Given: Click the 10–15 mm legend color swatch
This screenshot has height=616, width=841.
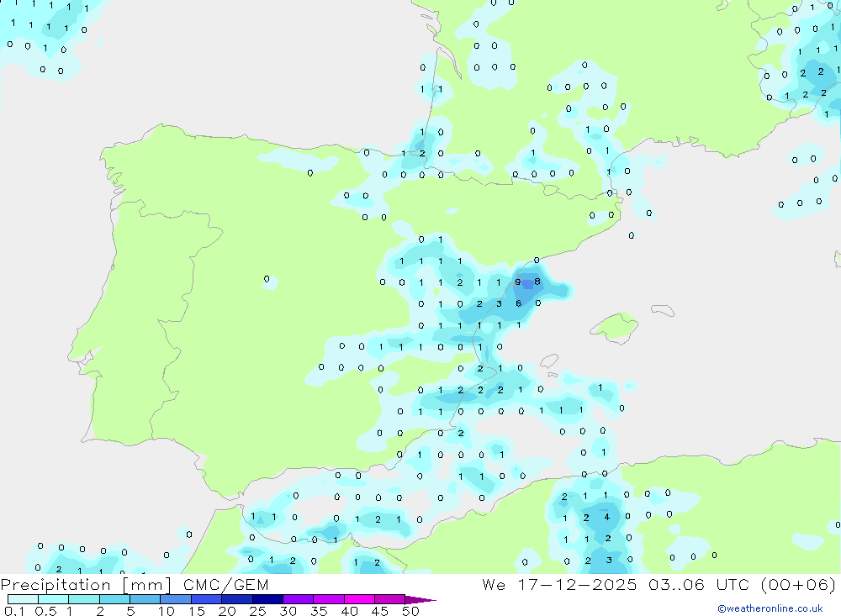Looking at the screenshot, I should (x=176, y=599).
